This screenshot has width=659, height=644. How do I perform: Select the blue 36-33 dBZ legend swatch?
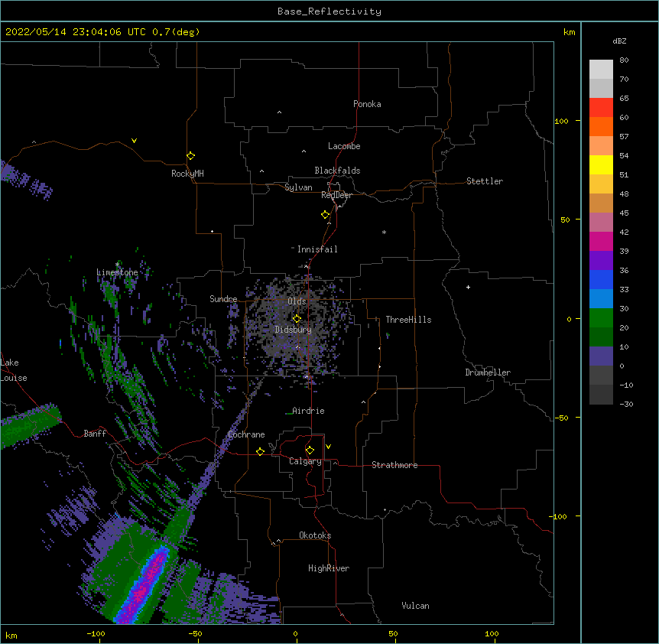601,279
